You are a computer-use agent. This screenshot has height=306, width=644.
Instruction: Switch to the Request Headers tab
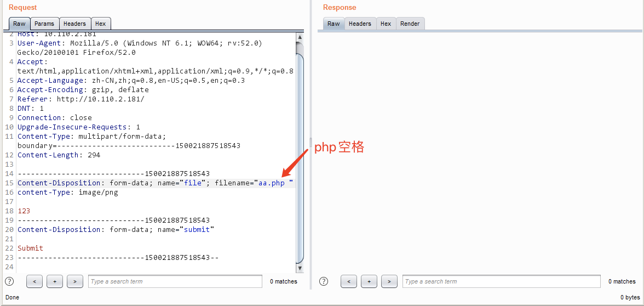[74, 24]
